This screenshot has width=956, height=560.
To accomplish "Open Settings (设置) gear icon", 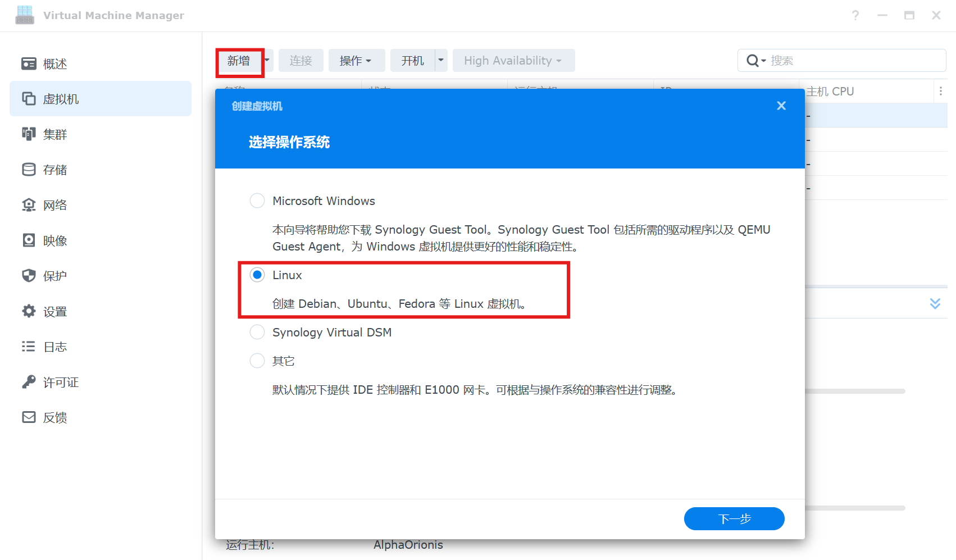I will [29, 311].
